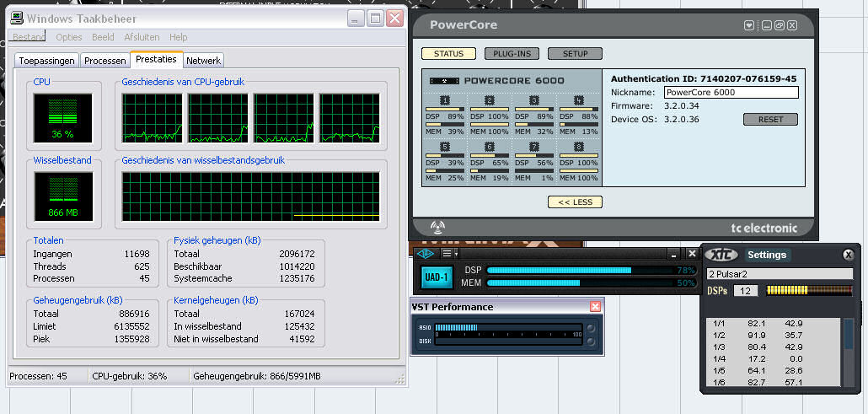Open the UAD meter menu dropdown

tap(449, 253)
